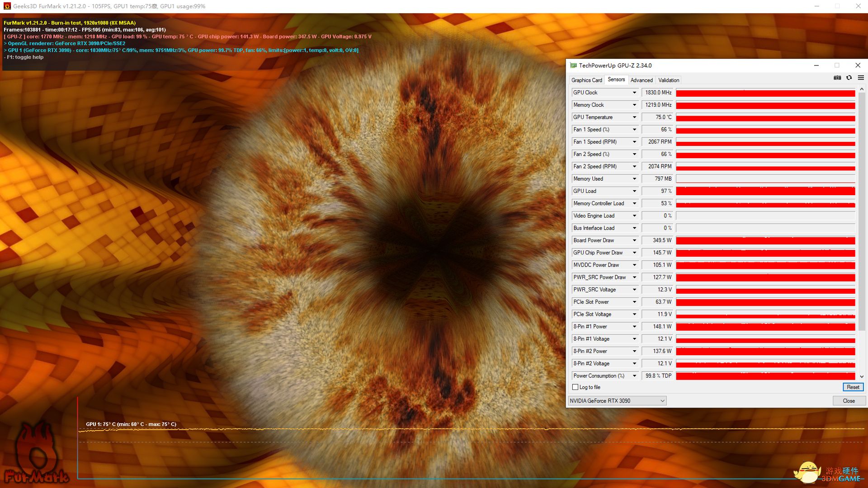Screen dimensions: 868x488
Task: Open the NVIDIA GeForce RTX 3090 selector
Action: tap(617, 401)
